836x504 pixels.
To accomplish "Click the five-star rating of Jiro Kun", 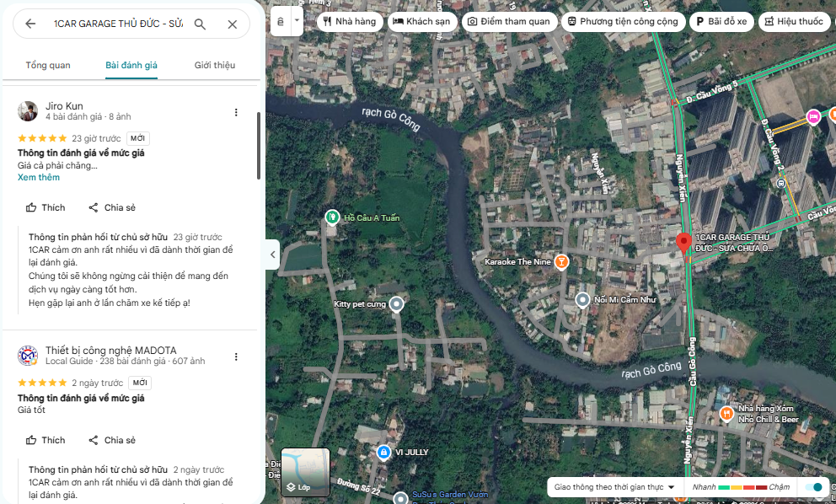I will coord(42,138).
